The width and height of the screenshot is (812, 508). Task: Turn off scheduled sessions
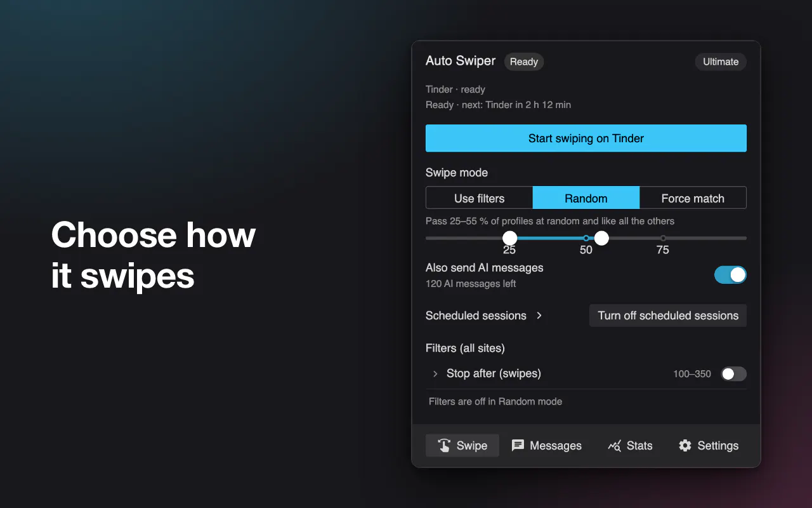(x=668, y=316)
